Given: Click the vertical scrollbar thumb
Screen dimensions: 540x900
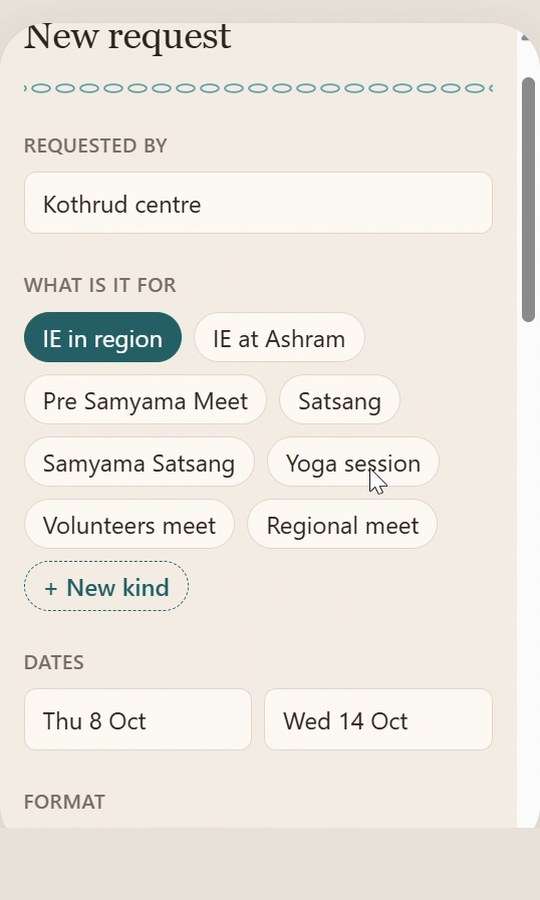Looking at the screenshot, I should coord(529,200).
